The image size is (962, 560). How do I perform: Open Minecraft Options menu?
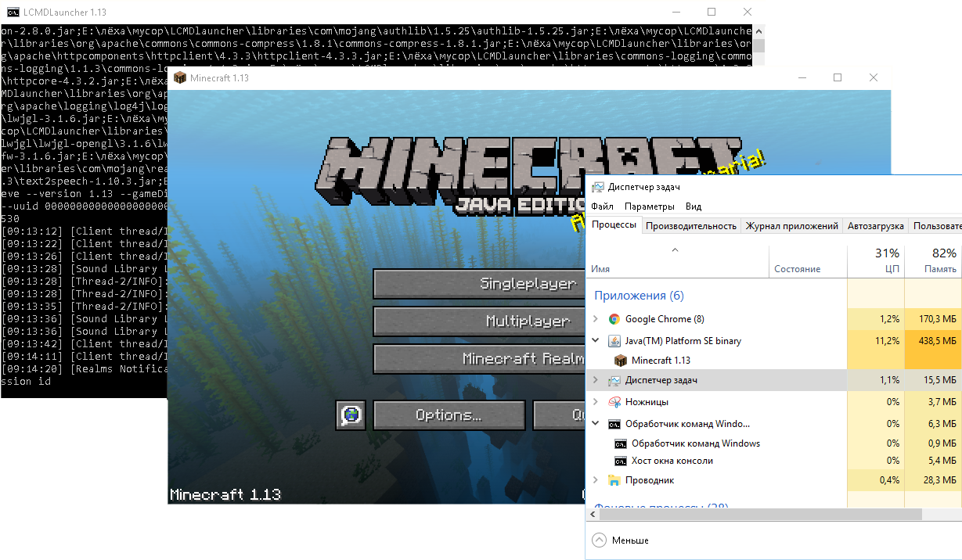(x=449, y=415)
